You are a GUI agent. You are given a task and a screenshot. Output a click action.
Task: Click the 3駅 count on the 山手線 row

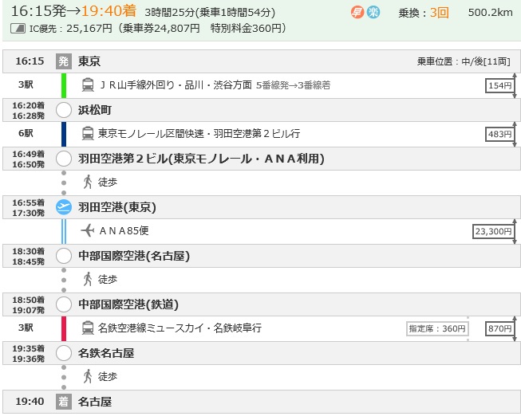click(x=26, y=84)
